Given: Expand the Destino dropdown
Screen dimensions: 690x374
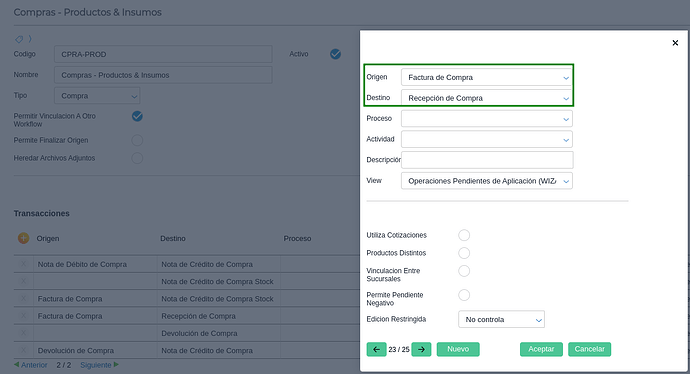Looking at the screenshot, I should (487, 98).
